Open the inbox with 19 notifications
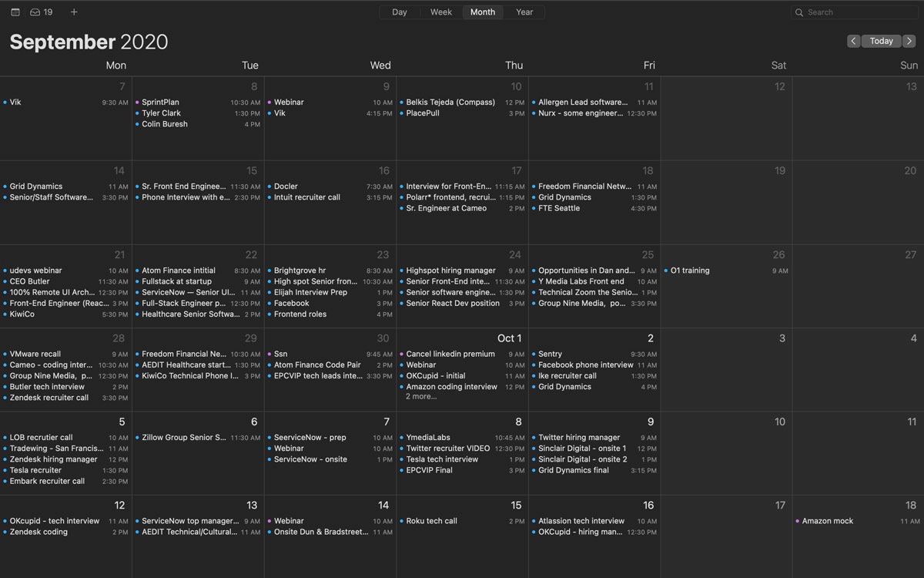 tap(42, 12)
